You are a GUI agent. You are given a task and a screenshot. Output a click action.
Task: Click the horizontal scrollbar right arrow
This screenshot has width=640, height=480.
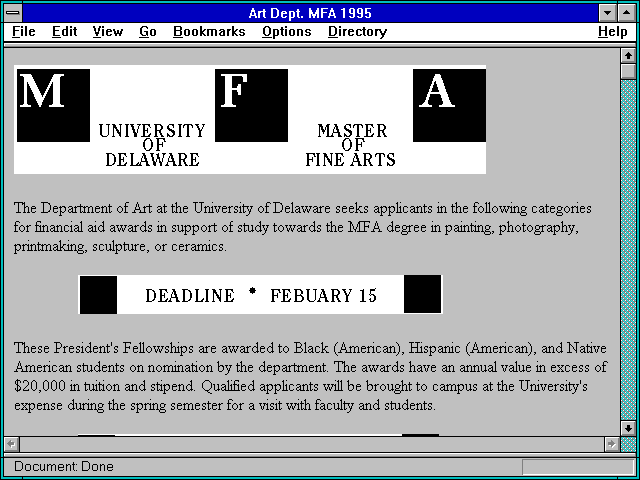click(611, 444)
